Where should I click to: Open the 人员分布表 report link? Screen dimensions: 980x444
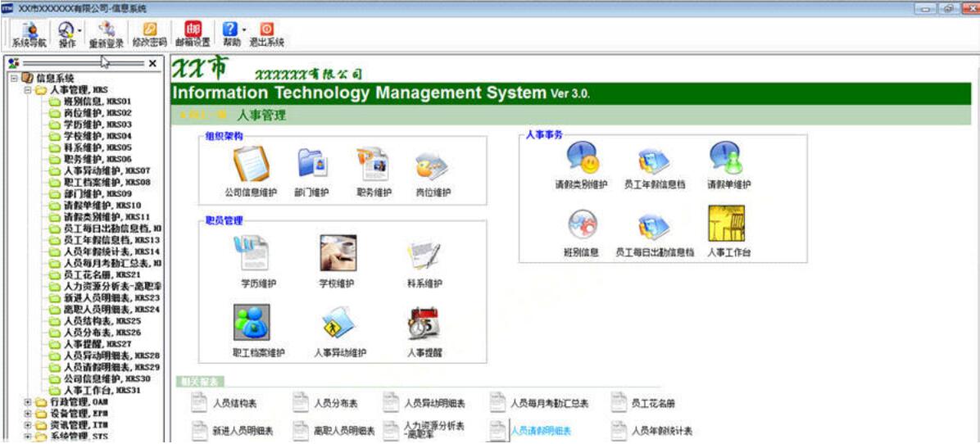coord(336,403)
